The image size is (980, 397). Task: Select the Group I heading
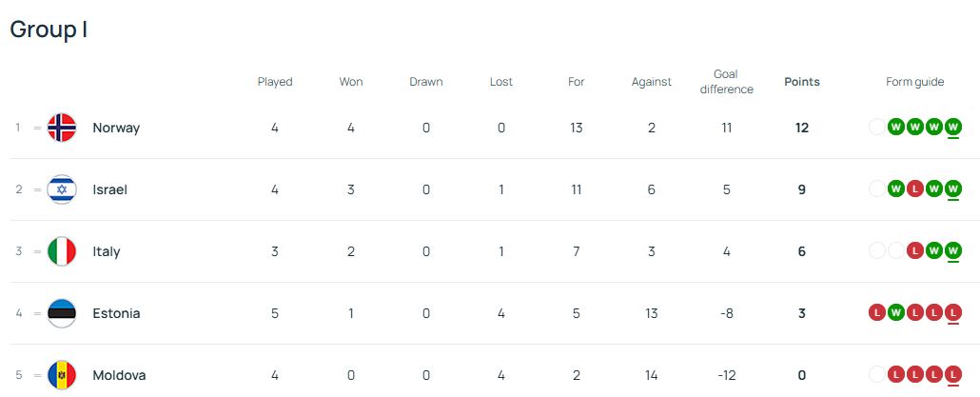49,30
